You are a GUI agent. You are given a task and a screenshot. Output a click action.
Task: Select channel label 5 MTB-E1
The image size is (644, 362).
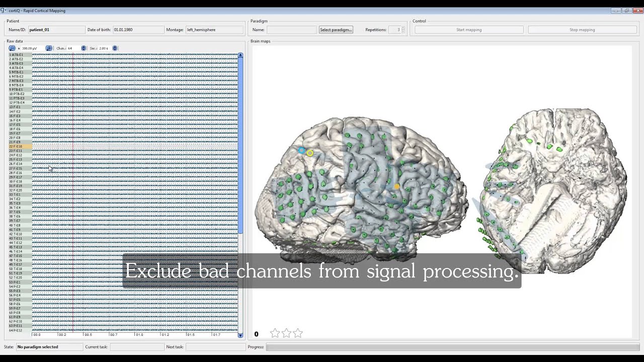(20, 72)
